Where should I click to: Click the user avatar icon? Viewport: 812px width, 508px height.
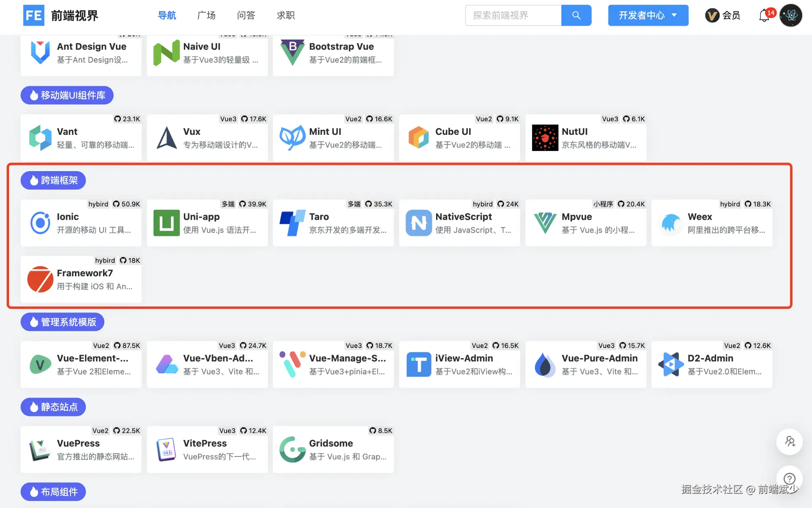pyautogui.click(x=791, y=15)
